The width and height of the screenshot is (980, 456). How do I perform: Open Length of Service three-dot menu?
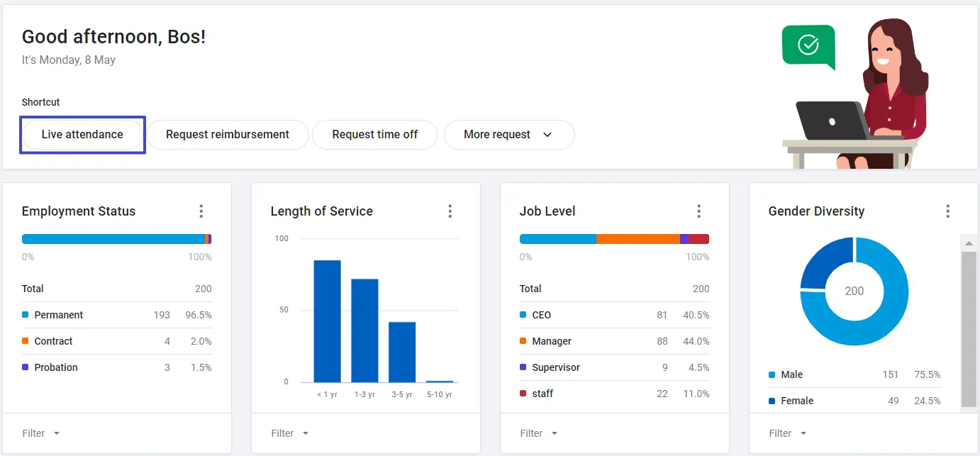pyautogui.click(x=450, y=211)
